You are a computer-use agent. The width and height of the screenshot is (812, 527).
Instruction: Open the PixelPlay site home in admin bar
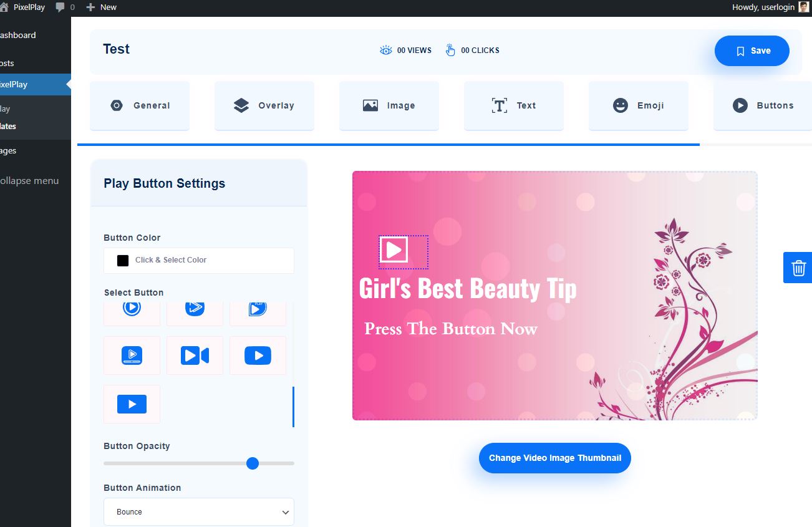pos(23,7)
